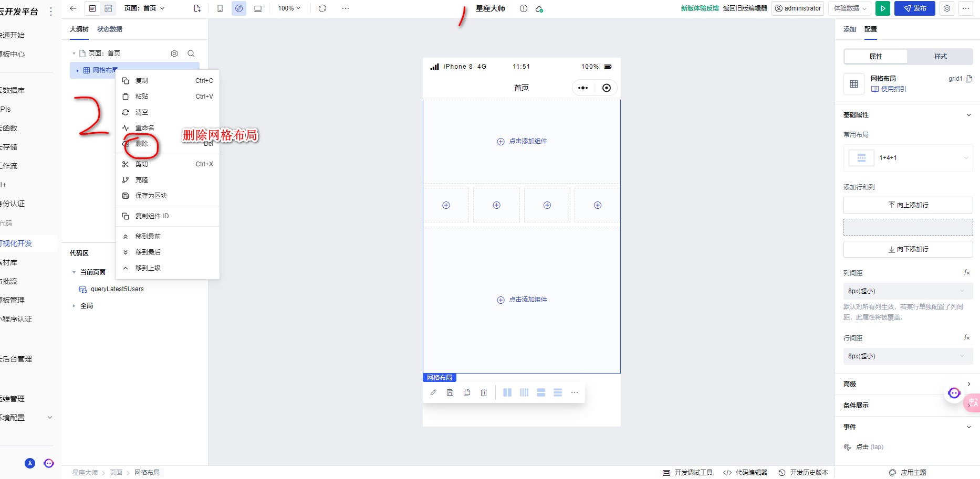Collapse the 事件 section
The height and width of the screenshot is (479, 980).
point(969,427)
